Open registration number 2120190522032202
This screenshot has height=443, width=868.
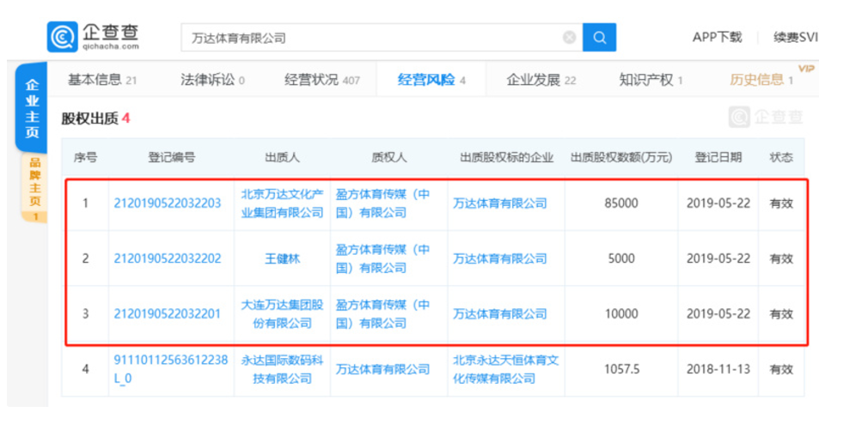click(168, 258)
